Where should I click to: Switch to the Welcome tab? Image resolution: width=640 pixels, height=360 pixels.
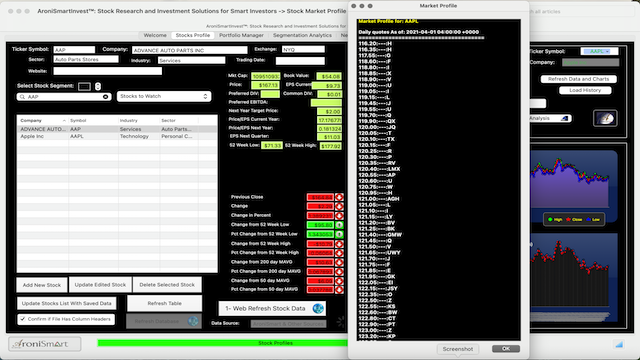tap(155, 36)
